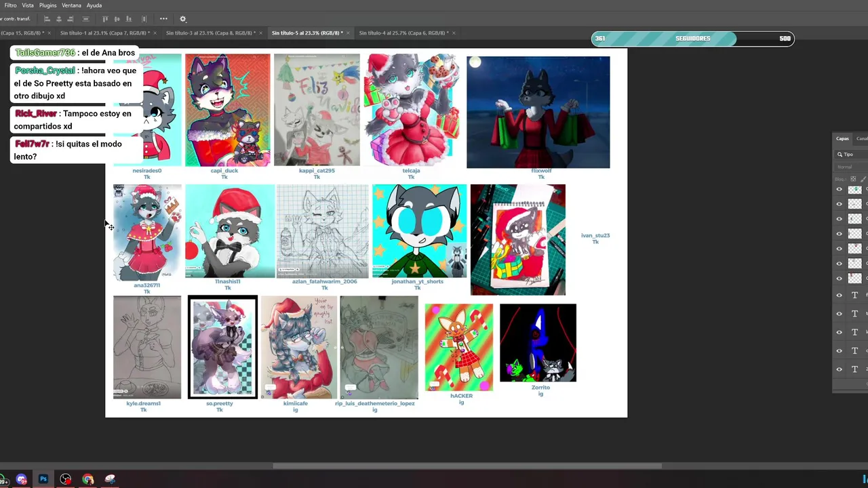This screenshot has height=488, width=868.
Task: Open the Ayuda menu
Action: 94,5
